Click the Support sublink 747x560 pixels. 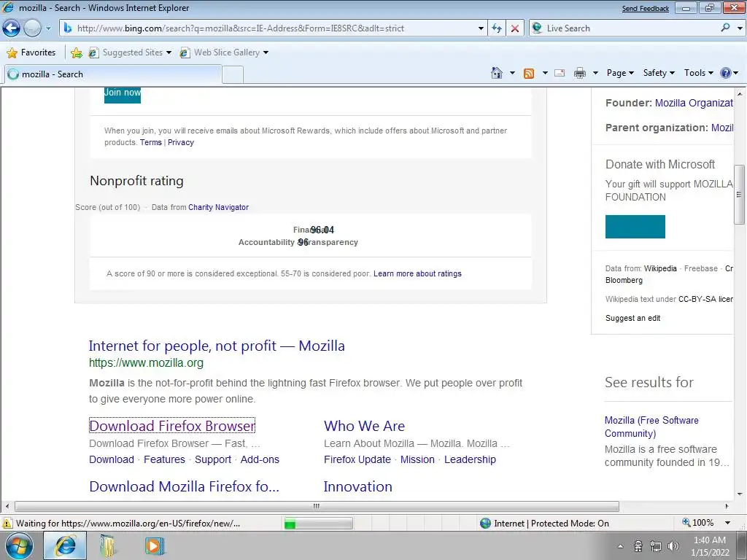pyautogui.click(x=213, y=459)
